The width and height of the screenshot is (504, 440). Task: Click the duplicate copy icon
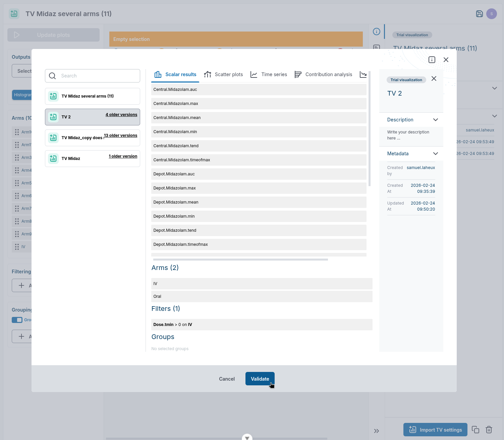[x=475, y=430]
